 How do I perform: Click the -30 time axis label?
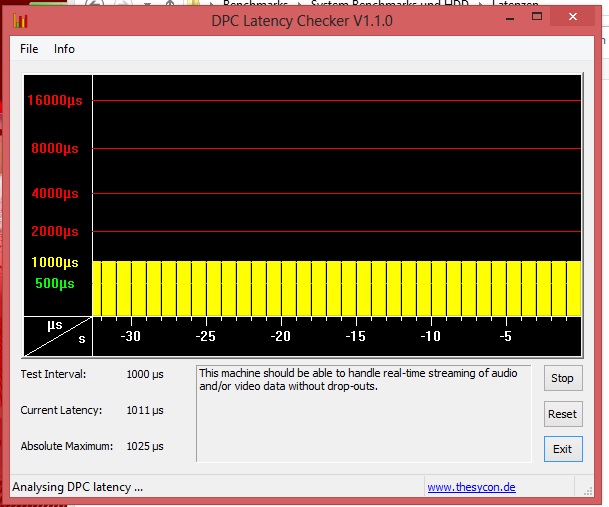[x=130, y=336]
